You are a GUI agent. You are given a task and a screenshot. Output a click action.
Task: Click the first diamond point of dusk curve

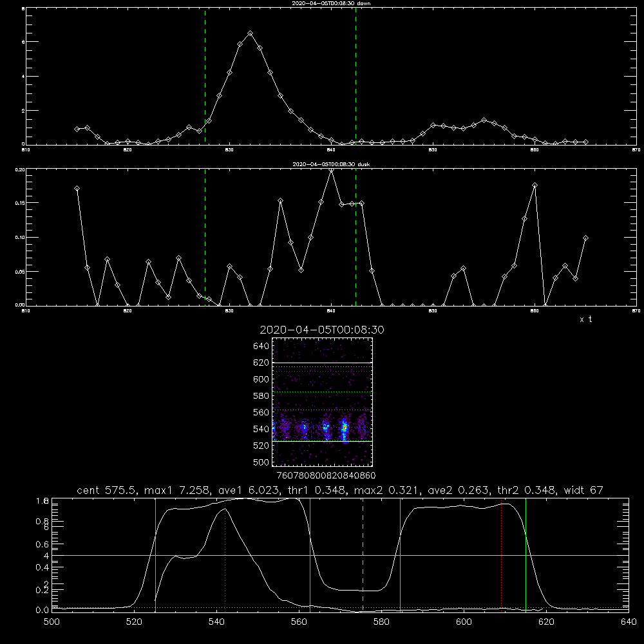pyautogui.click(x=77, y=189)
